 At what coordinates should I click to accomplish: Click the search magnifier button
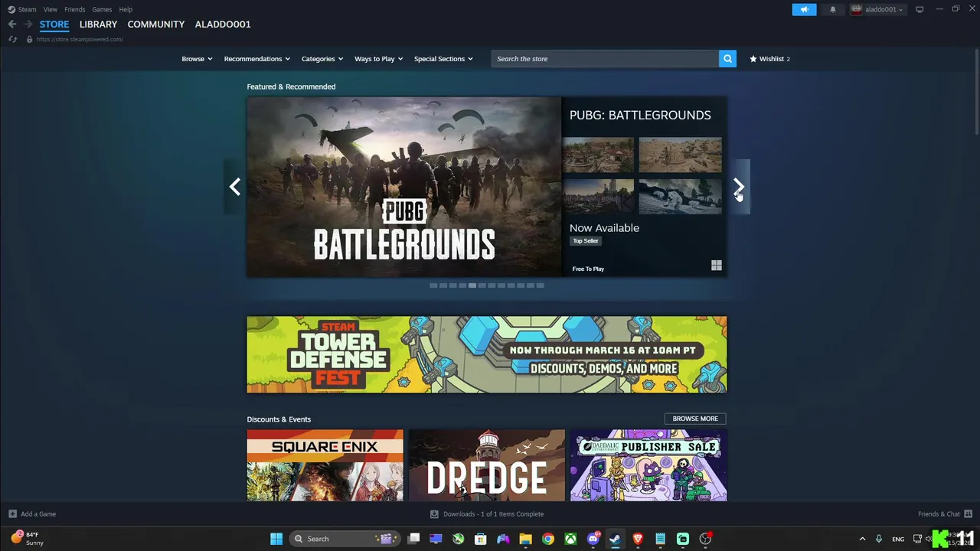(x=727, y=59)
